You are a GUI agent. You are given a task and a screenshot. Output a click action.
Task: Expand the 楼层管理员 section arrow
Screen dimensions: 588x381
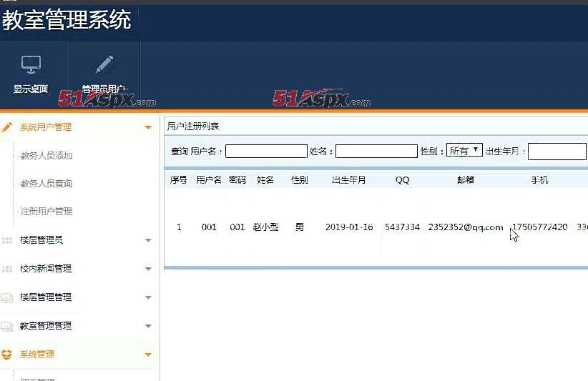tap(148, 240)
